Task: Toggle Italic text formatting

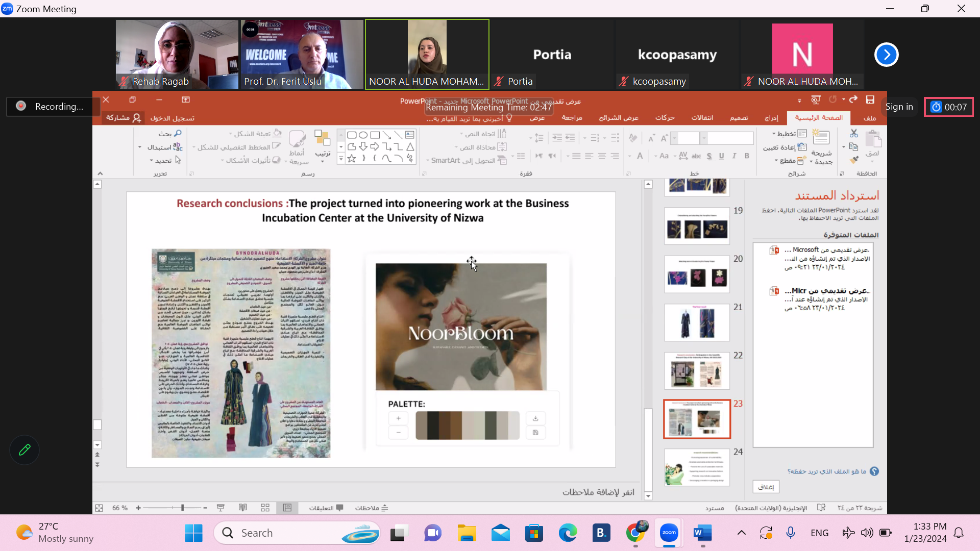Action: pos(734,156)
